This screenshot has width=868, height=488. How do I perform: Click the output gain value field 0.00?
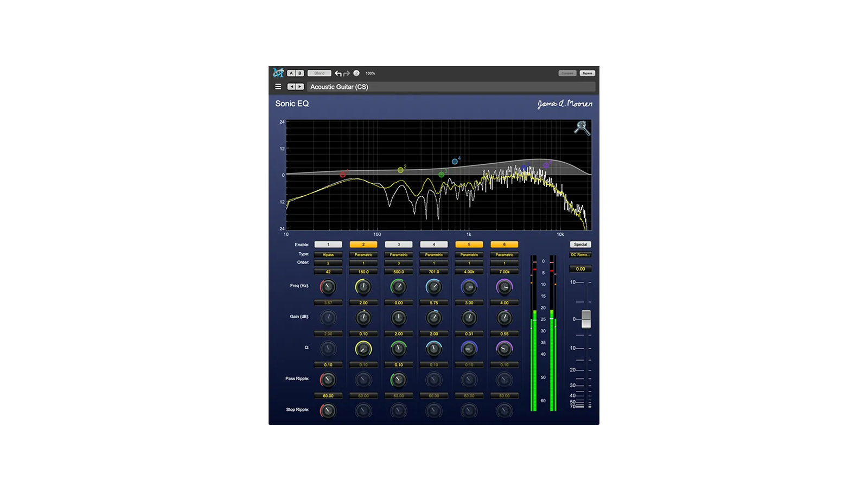[x=580, y=268]
